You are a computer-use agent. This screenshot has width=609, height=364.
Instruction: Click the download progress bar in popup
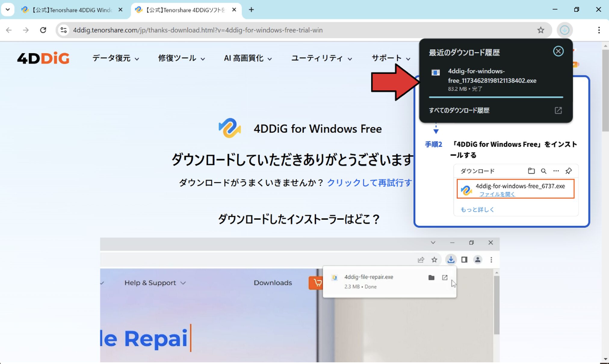pos(496,97)
